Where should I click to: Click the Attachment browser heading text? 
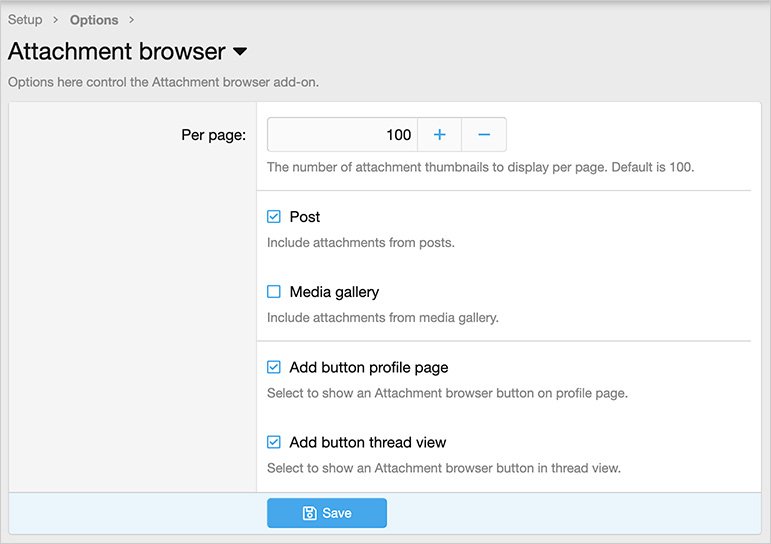tap(116, 52)
